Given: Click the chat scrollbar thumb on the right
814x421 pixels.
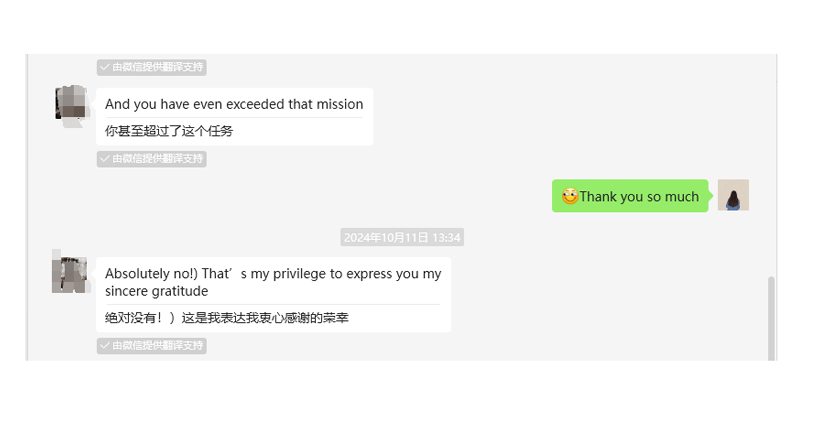Looking at the screenshot, I should (x=771, y=318).
